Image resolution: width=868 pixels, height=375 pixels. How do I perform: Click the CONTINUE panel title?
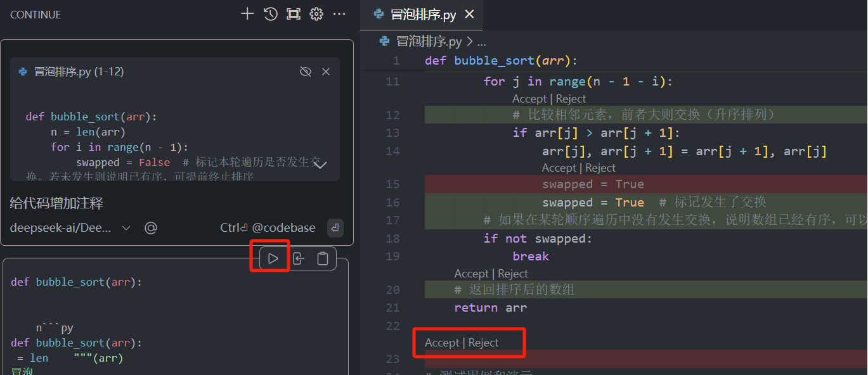coord(36,15)
